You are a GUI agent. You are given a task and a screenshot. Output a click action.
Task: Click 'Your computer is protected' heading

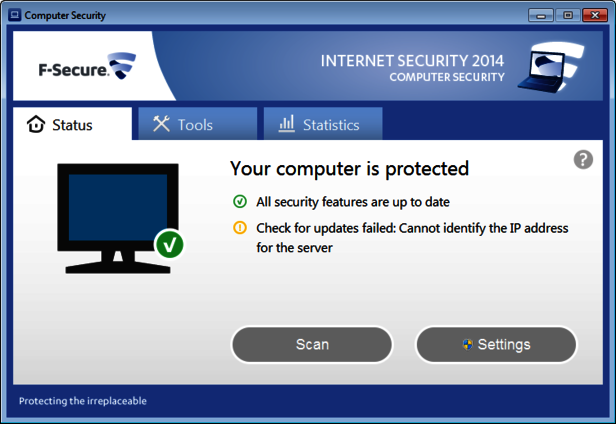tap(349, 168)
